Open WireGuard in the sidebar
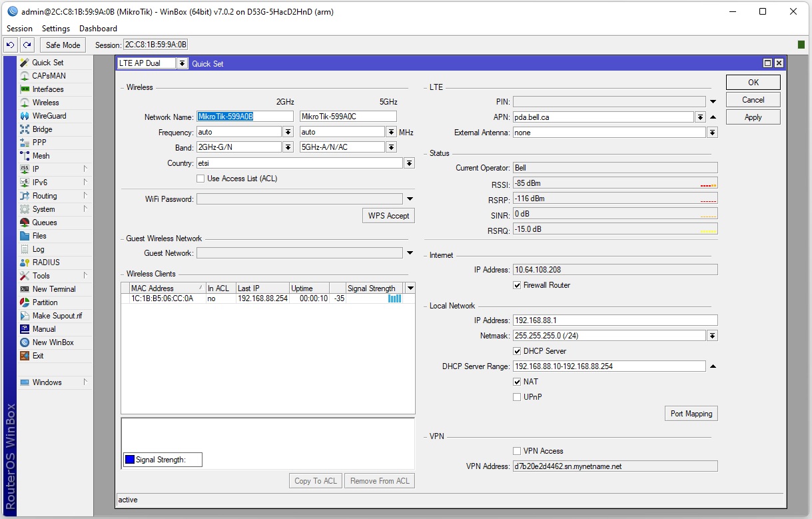The width and height of the screenshot is (812, 519). [x=49, y=116]
